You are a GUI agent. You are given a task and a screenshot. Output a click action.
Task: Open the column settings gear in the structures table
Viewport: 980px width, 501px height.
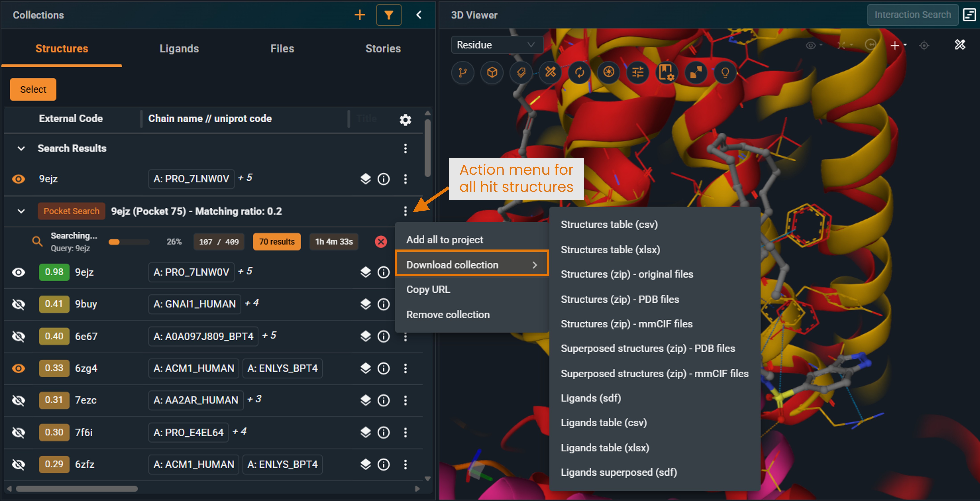pyautogui.click(x=406, y=120)
